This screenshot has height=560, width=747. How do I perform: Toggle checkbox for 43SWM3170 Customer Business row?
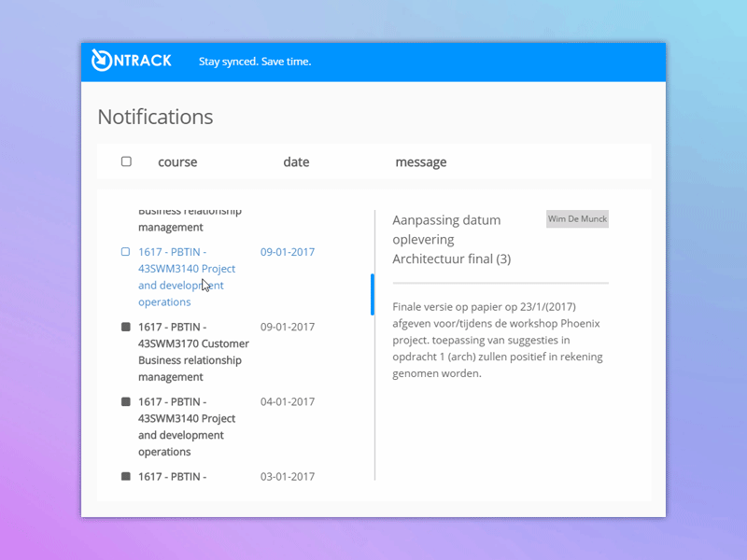pos(126,327)
